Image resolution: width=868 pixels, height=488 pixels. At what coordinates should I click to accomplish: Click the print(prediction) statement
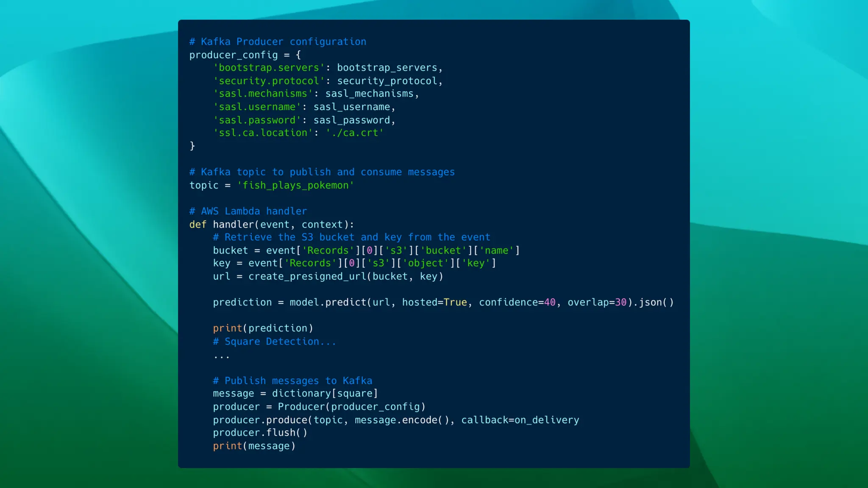coord(263,328)
